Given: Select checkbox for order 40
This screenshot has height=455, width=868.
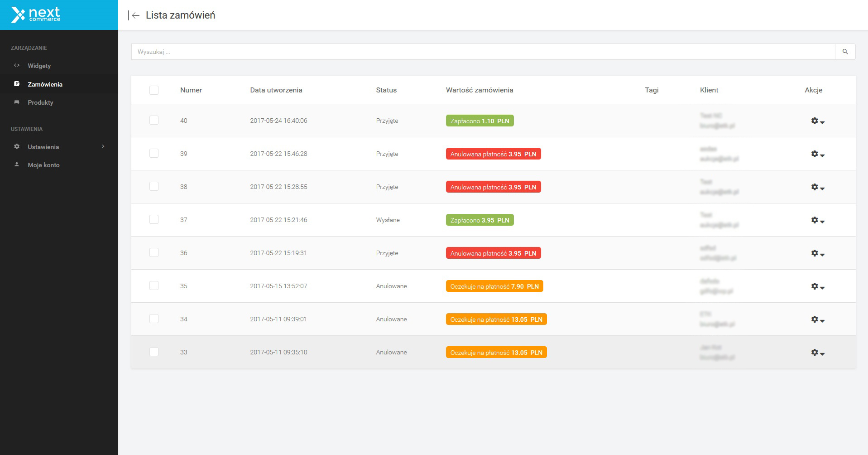Looking at the screenshot, I should [154, 120].
